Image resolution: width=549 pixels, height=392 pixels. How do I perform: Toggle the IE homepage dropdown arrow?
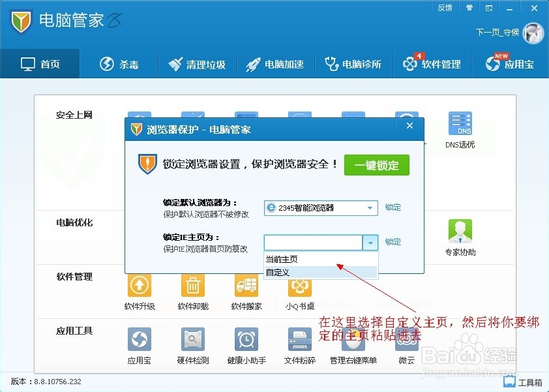(370, 243)
